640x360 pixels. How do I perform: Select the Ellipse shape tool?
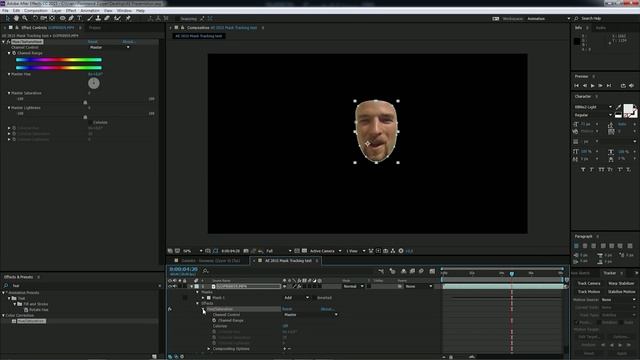[x=62, y=18]
